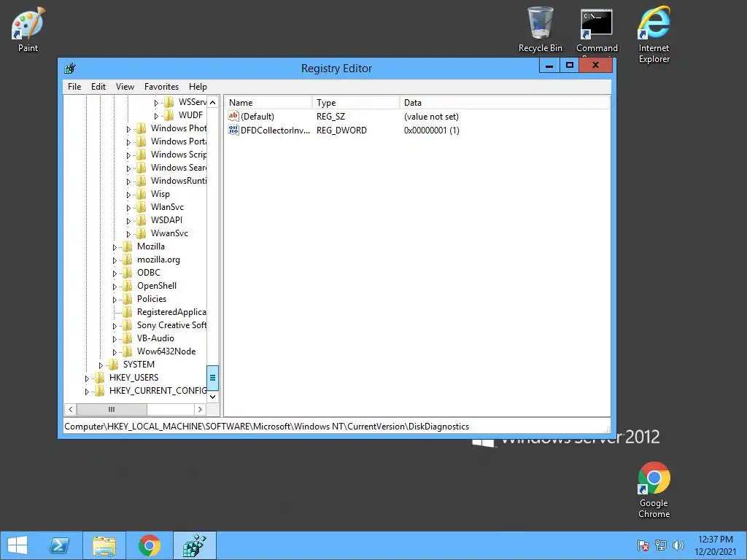The height and width of the screenshot is (560, 747).
Task: Minimize the Registry Editor window
Action: (549, 66)
